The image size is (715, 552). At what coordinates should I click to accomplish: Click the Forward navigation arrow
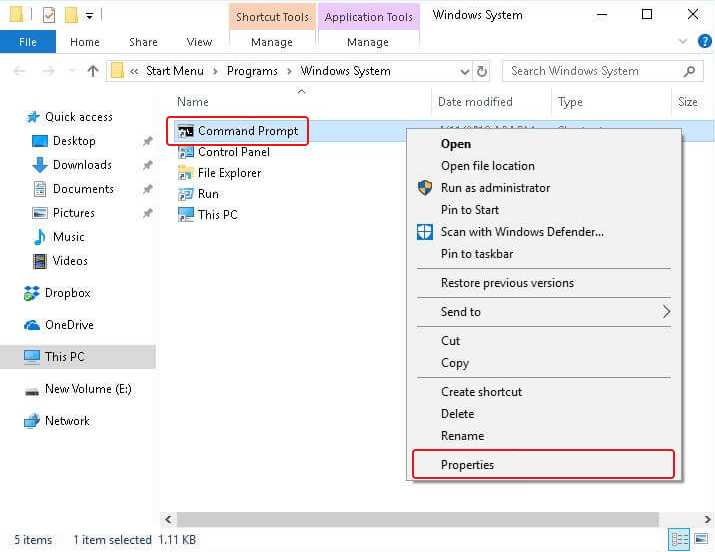click(x=48, y=71)
